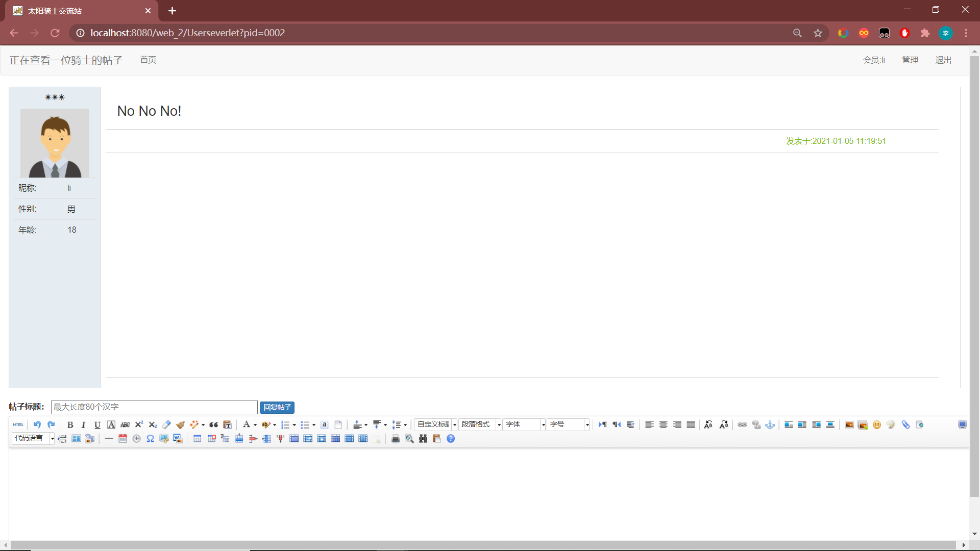Toggle italic formatting
Screen dimensions: 980x551
coord(83,424)
